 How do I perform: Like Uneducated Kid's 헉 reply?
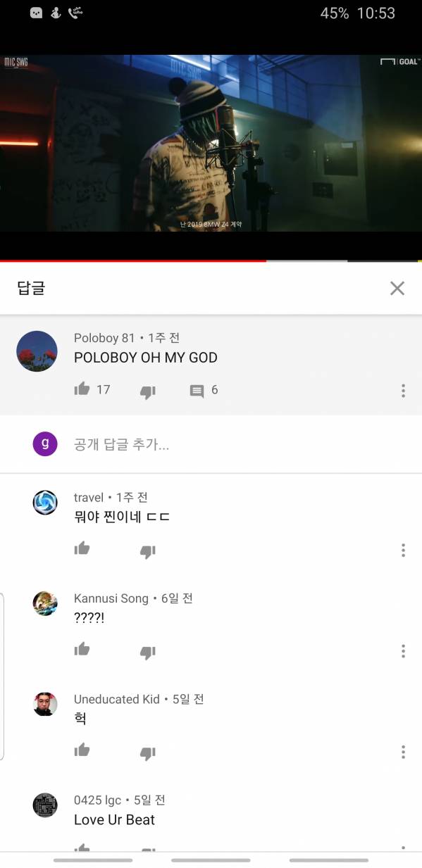(x=82, y=750)
